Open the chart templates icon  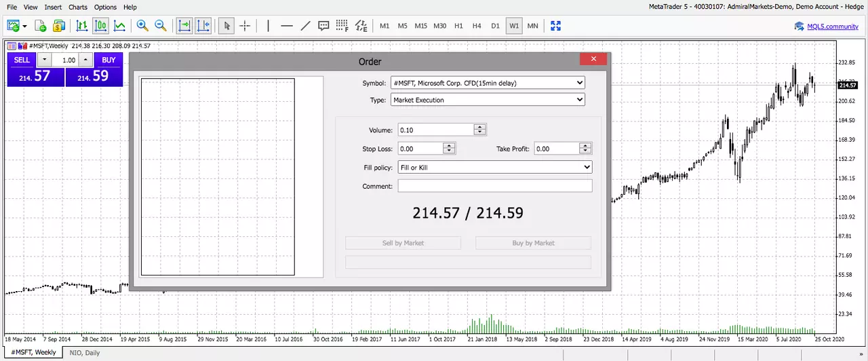(41, 26)
